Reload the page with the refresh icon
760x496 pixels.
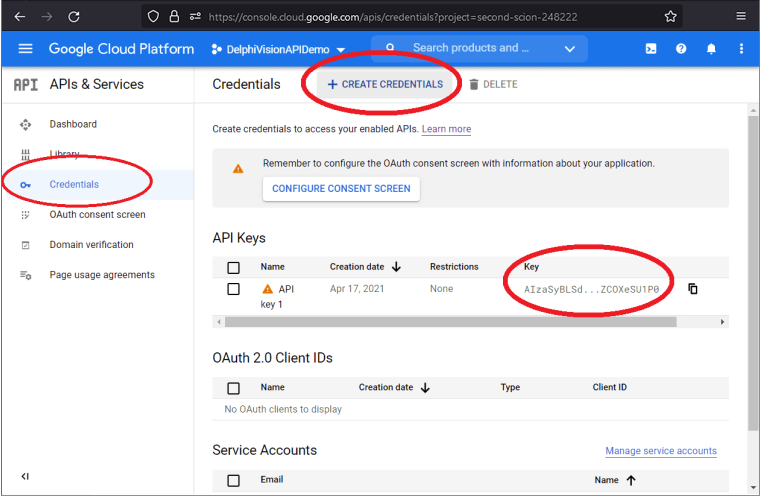click(74, 17)
